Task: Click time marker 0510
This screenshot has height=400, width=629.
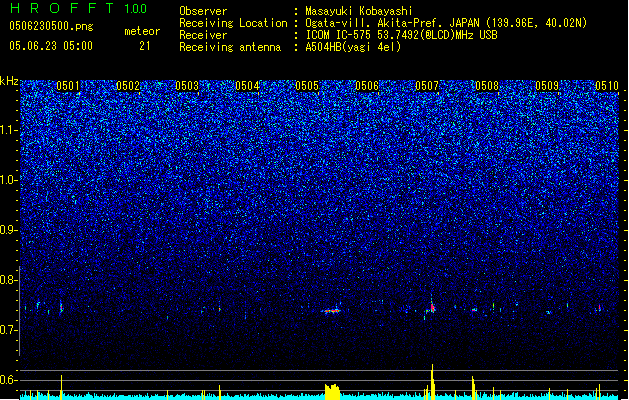Action: tap(607, 86)
